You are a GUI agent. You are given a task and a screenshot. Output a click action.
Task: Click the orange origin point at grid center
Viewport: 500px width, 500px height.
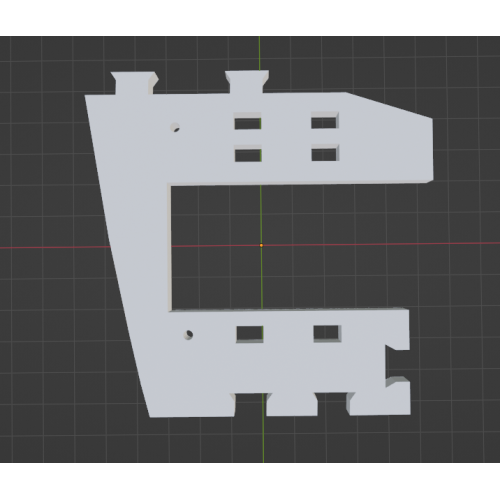pyautogui.click(x=261, y=245)
